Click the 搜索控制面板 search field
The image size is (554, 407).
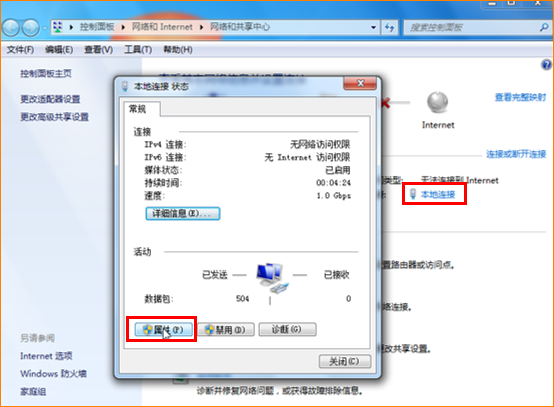472,27
